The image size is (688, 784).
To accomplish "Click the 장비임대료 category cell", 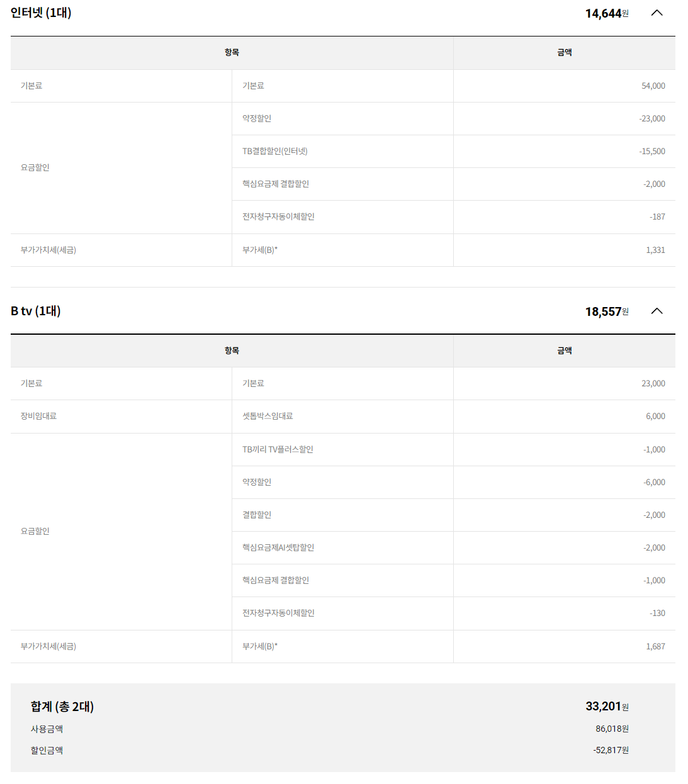I will coord(38,416).
